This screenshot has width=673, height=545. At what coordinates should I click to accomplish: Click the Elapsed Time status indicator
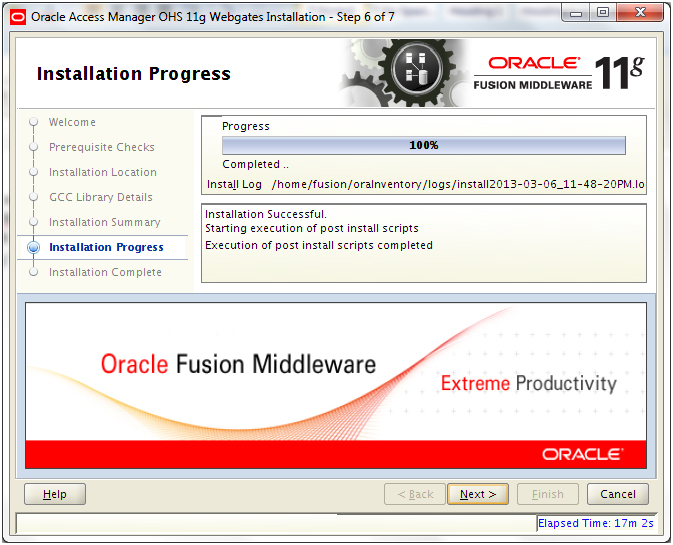click(x=596, y=524)
